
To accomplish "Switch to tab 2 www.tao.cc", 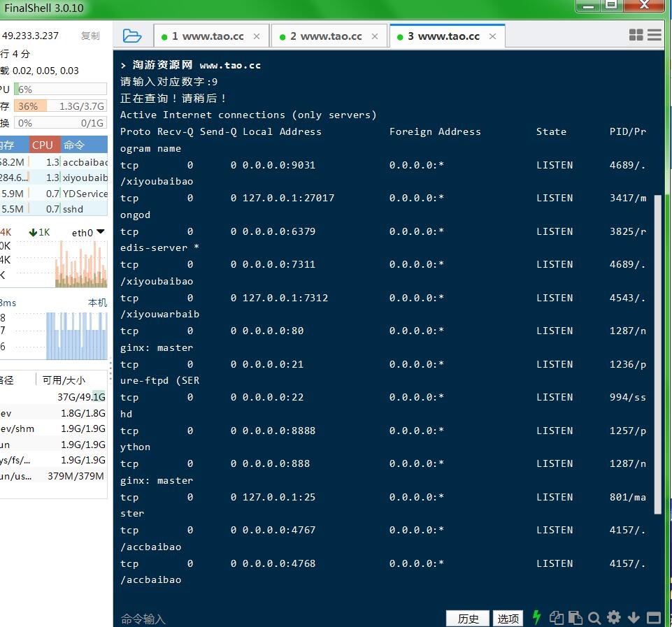I will (325, 36).
